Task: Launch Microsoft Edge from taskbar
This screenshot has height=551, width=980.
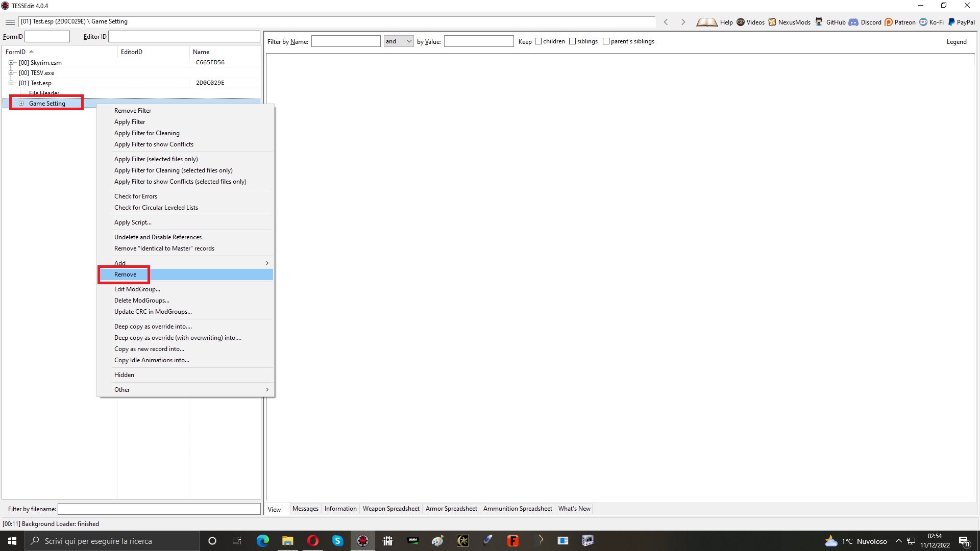Action: click(262, 541)
